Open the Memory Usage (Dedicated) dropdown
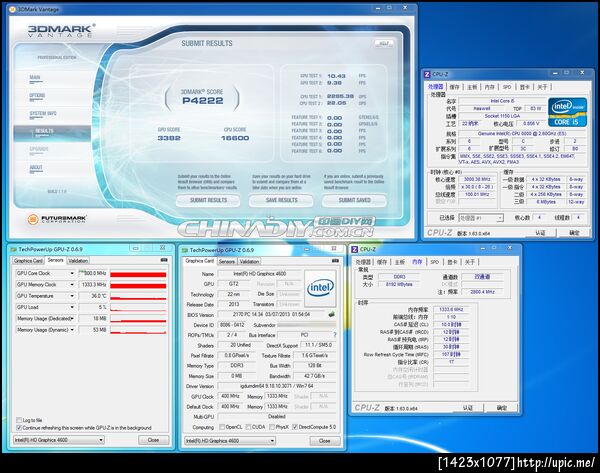The image size is (600, 473). click(x=72, y=318)
